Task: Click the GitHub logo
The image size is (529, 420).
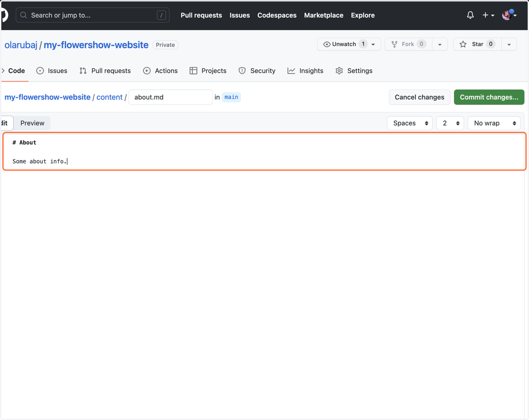Action: click(x=4, y=15)
